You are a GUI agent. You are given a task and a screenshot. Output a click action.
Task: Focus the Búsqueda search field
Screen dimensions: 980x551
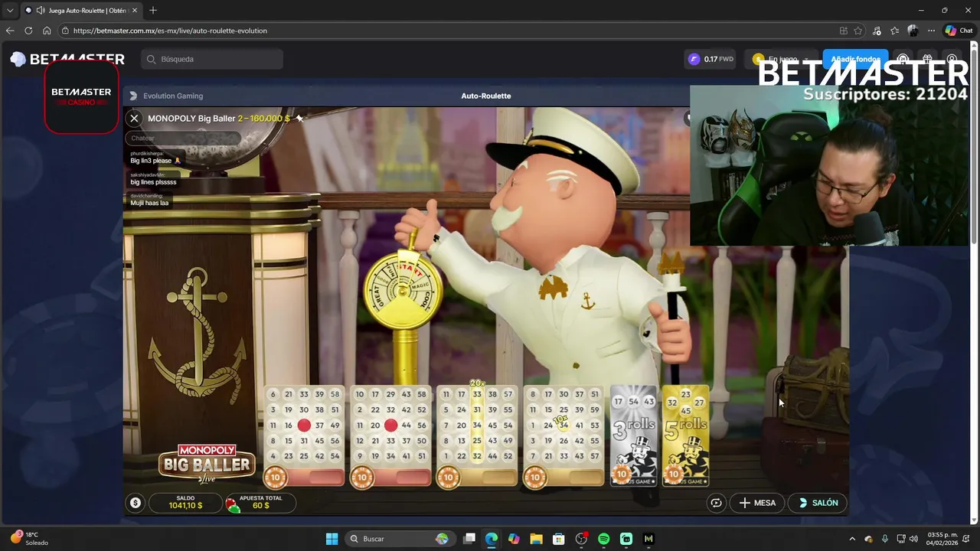click(x=212, y=59)
